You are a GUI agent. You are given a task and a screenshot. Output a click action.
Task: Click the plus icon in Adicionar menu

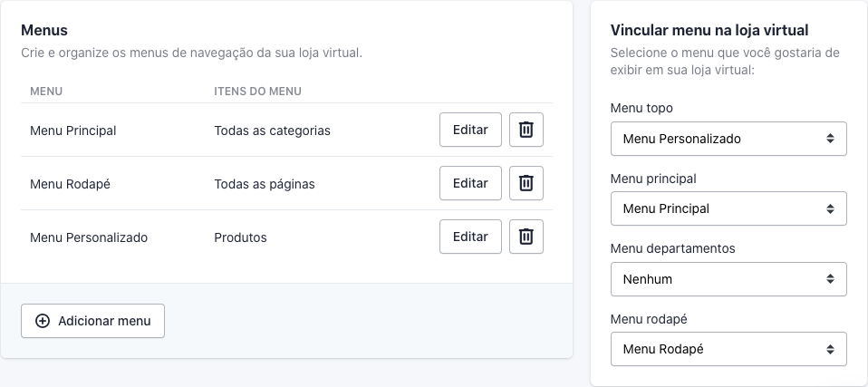coord(42,321)
